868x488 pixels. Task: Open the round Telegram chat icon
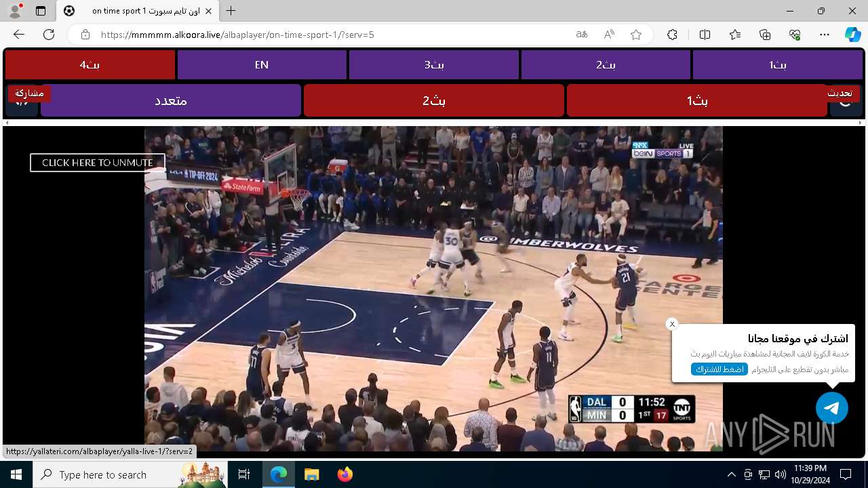pyautogui.click(x=832, y=408)
